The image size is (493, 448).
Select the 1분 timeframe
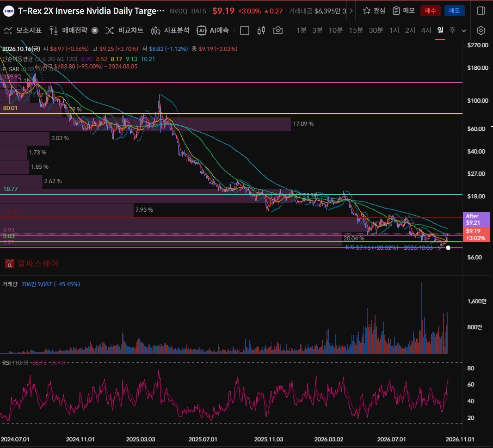click(301, 30)
